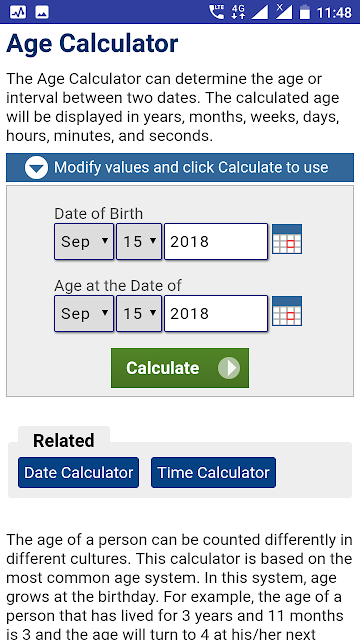Select the Related tab heading
Image resolution: width=360 pixels, height=640 pixels.
click(x=64, y=440)
